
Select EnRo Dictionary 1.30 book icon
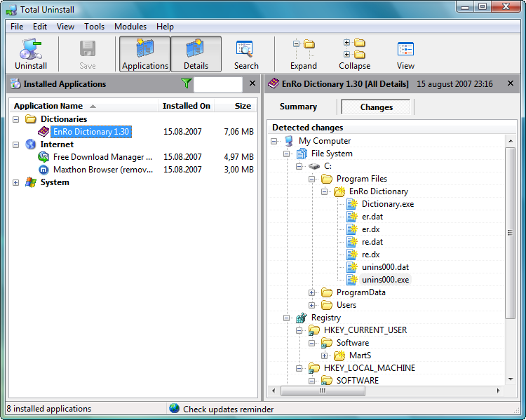tap(43, 132)
